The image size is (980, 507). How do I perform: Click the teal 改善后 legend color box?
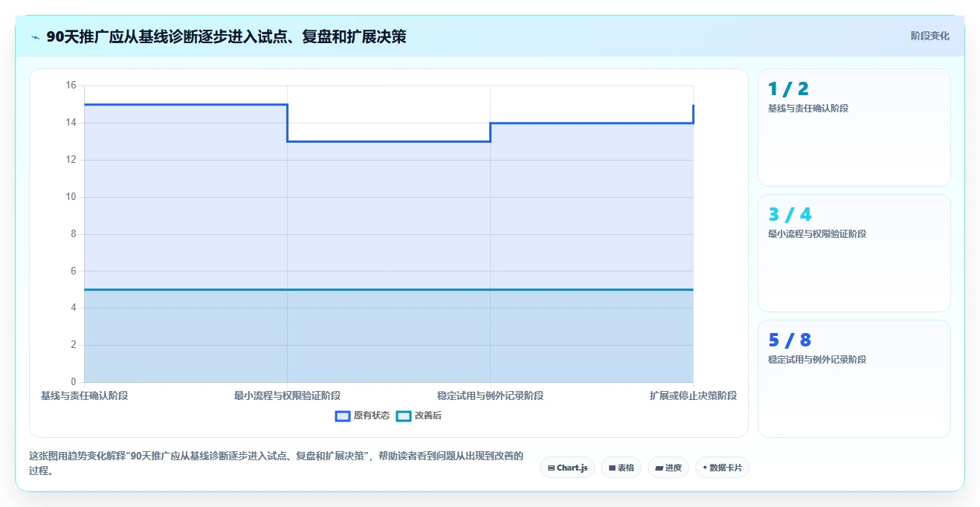[x=403, y=416]
